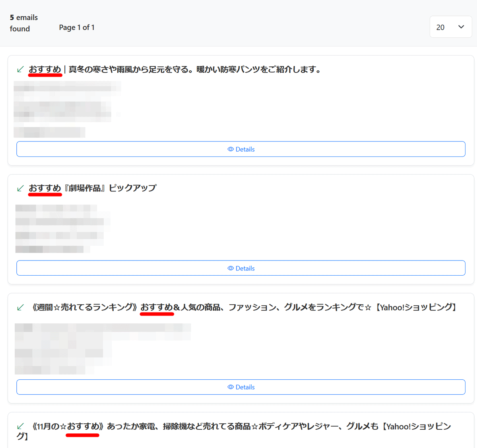This screenshot has height=448, width=477.
Task: Open Details for the 防寒パンツ email
Action: (x=241, y=149)
